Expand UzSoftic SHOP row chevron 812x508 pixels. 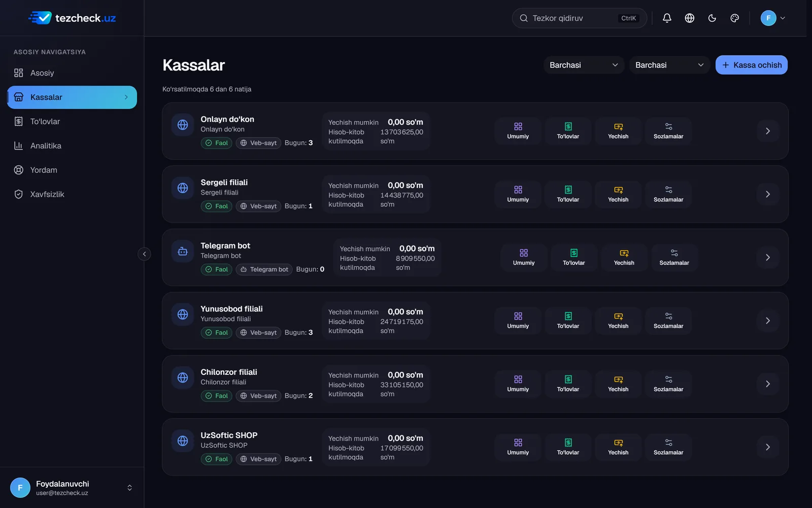[768, 447]
